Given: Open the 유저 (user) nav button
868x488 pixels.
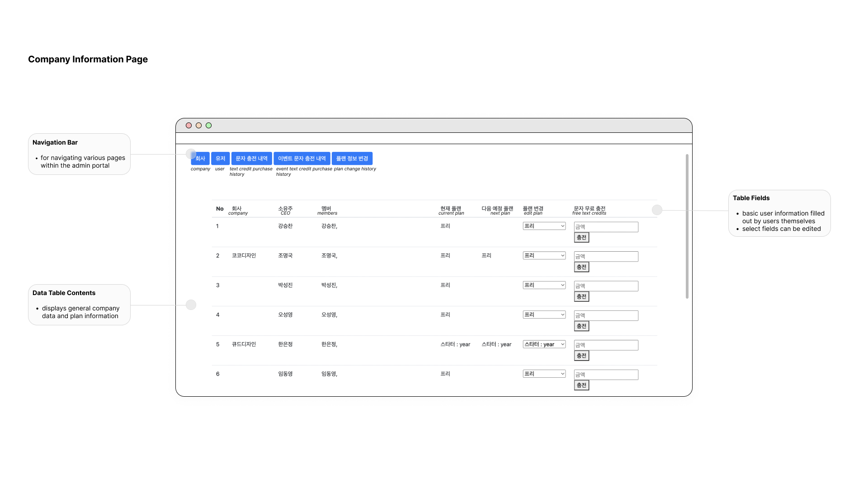Looking at the screenshot, I should (220, 159).
